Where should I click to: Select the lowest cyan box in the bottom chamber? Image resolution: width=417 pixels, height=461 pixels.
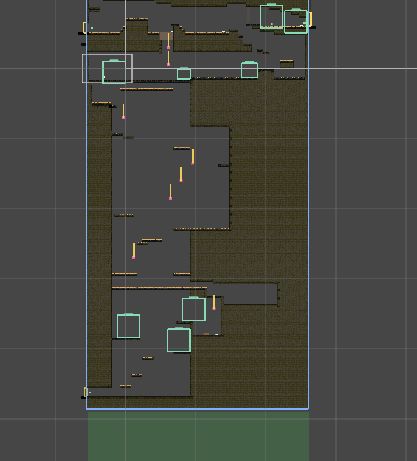[179, 340]
